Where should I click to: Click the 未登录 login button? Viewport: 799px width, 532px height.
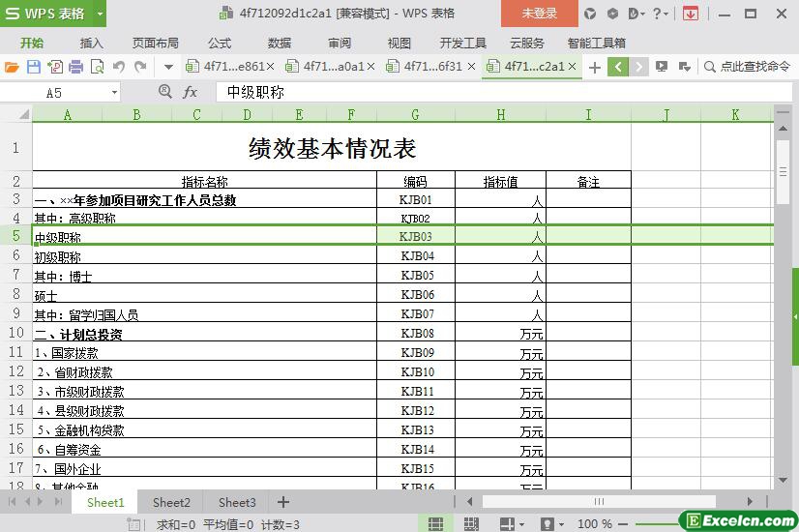[540, 14]
